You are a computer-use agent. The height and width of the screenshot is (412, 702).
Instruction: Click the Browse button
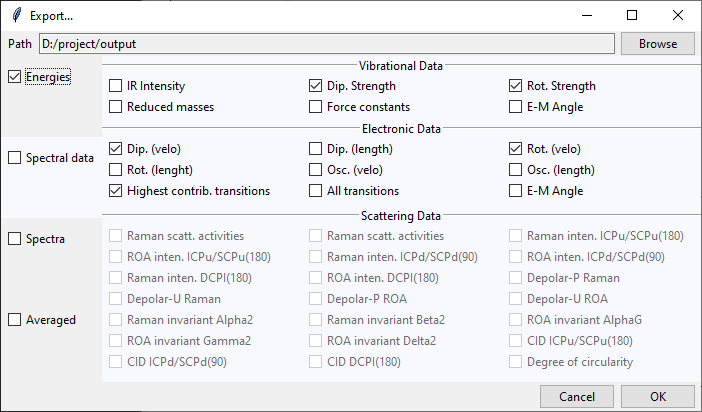click(x=658, y=44)
